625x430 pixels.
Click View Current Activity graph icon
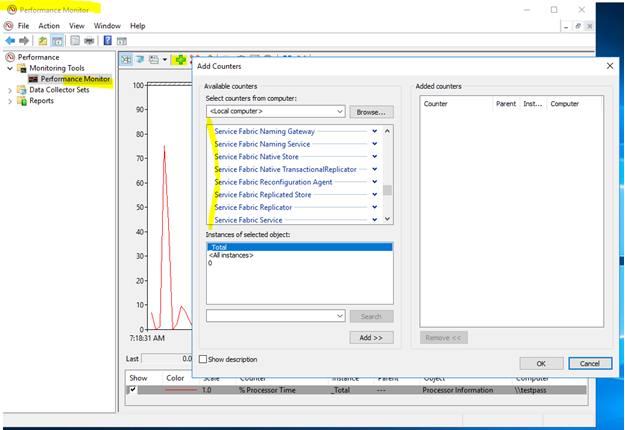(126, 60)
